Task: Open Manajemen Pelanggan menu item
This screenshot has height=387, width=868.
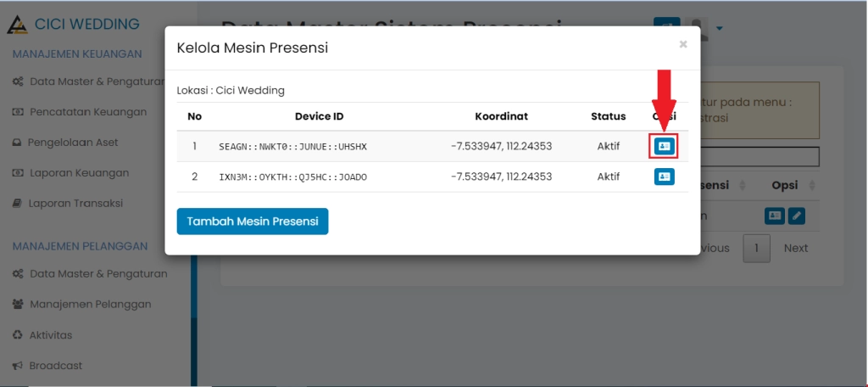Action: pyautogui.click(x=90, y=304)
